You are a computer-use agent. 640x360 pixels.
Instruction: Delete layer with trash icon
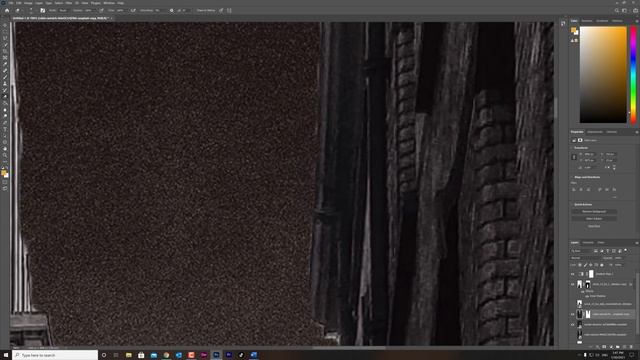631,347
